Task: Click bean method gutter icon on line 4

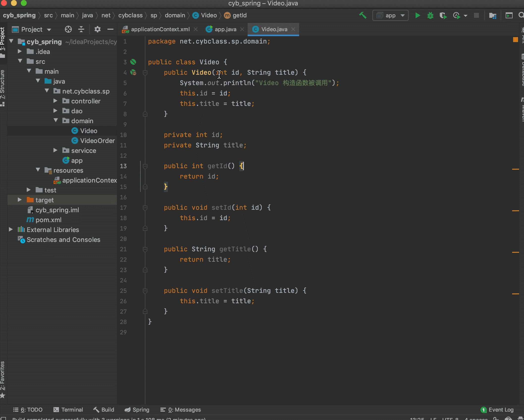Action: tap(133, 72)
